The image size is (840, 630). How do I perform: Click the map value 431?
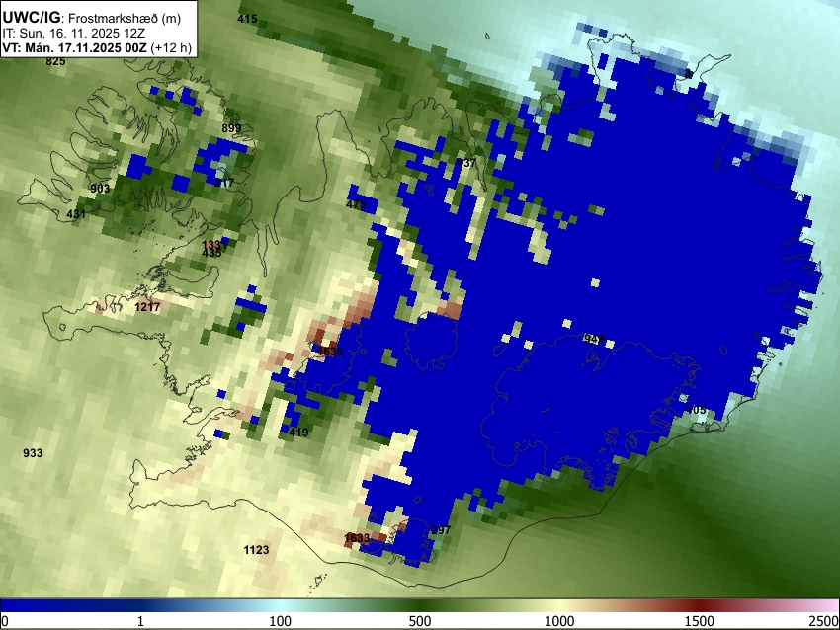(x=76, y=214)
